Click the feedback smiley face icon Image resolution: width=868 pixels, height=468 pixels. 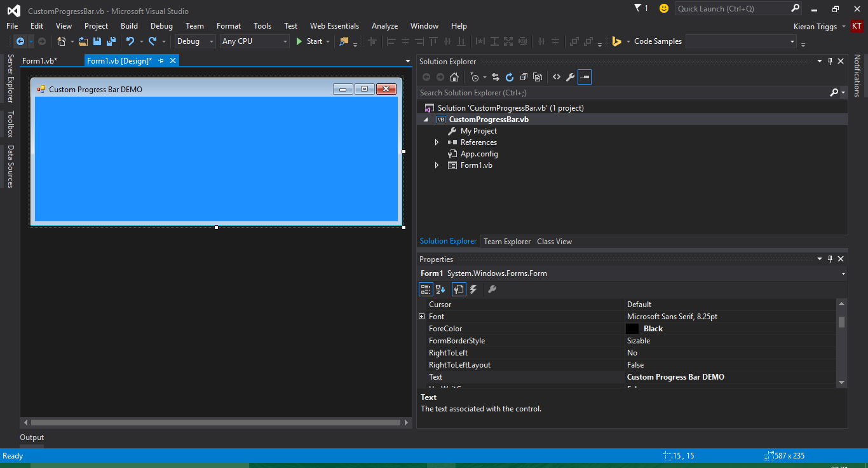664,8
